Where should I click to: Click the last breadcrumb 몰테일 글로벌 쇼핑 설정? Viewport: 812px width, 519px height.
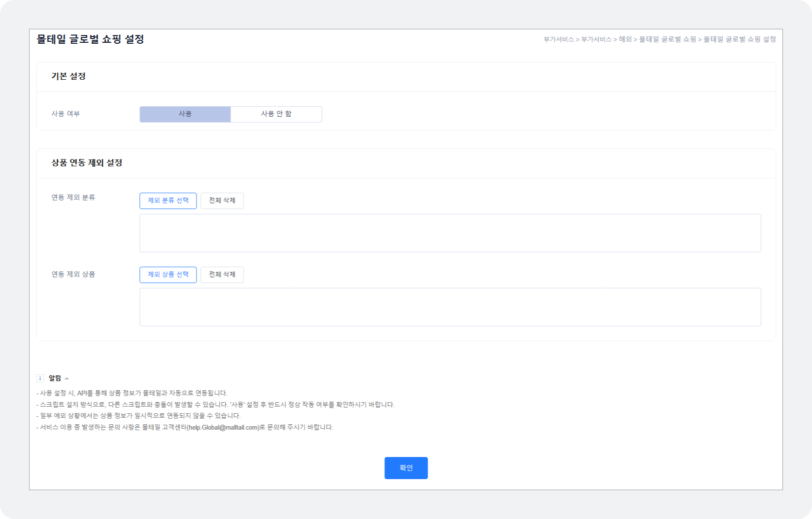pos(739,39)
